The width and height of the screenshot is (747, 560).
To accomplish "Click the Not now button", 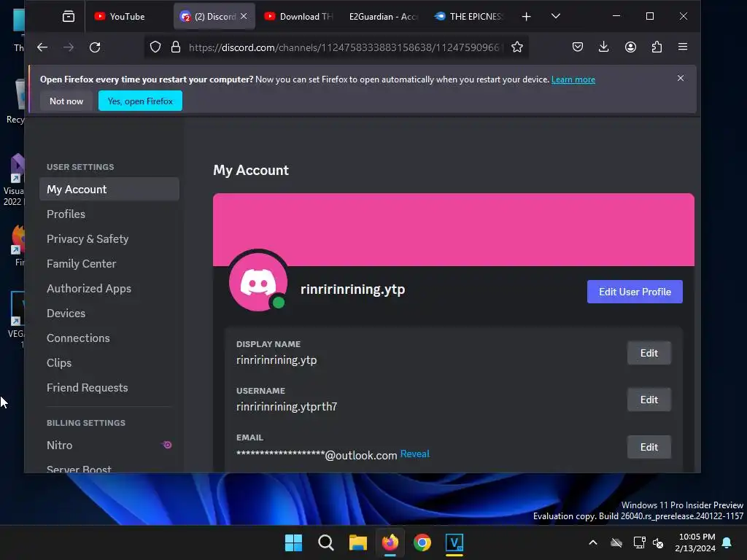I will click(66, 101).
